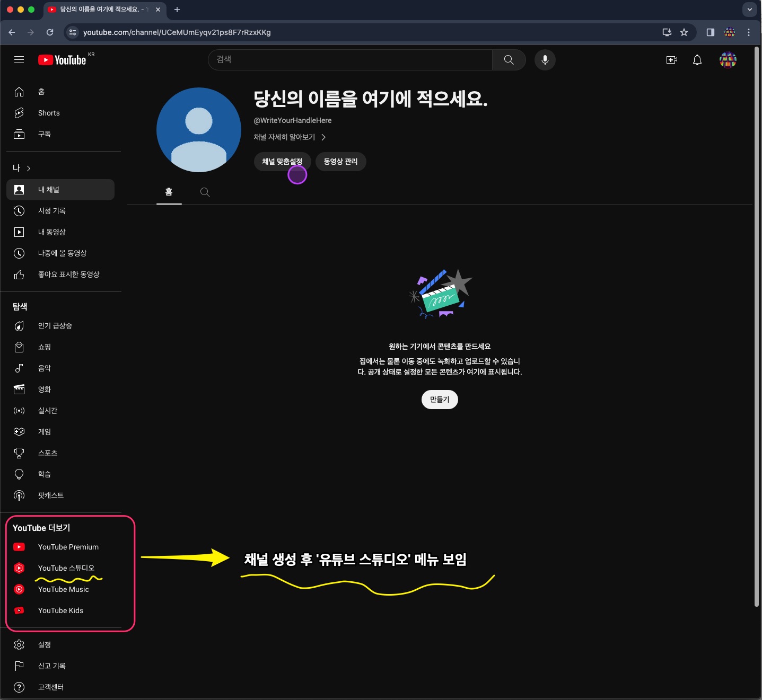This screenshot has width=762, height=700.
Task: Expand 채널 자세히 알아보기
Action: (290, 137)
